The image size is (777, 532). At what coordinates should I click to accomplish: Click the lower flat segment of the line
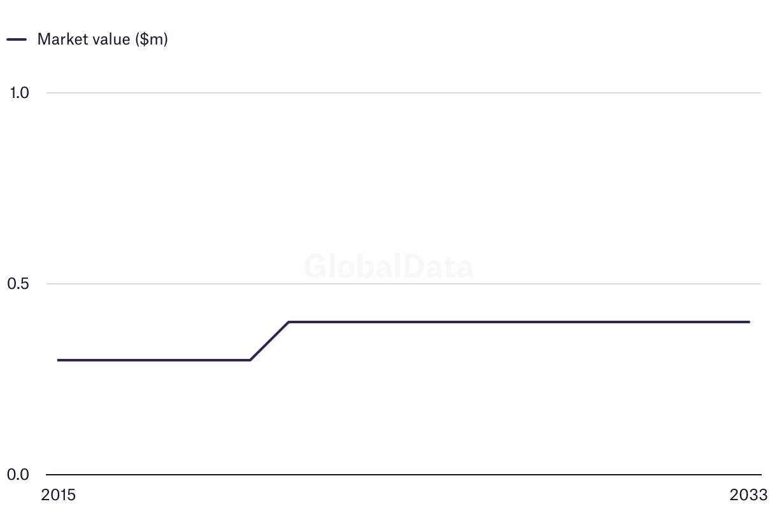coord(154,360)
